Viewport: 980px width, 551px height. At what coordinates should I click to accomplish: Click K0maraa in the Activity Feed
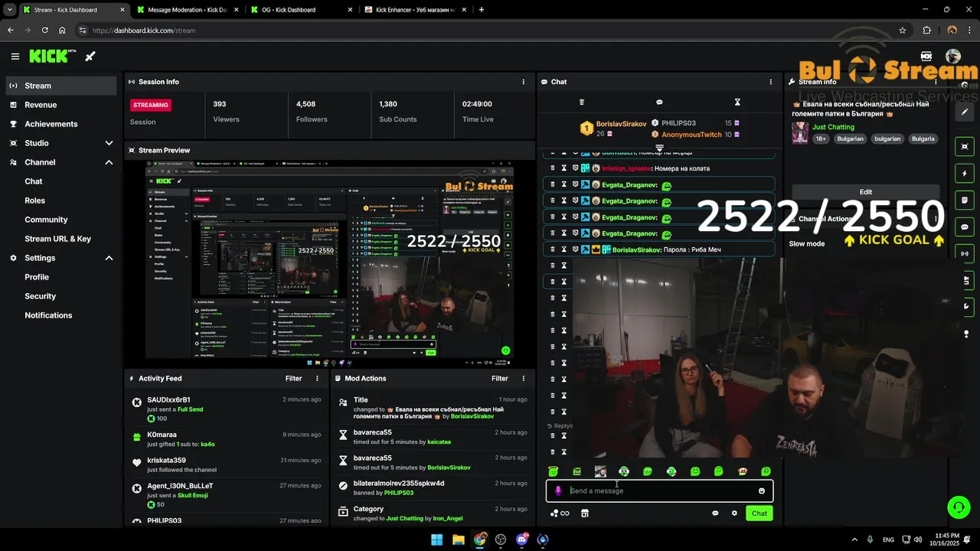coord(162,435)
